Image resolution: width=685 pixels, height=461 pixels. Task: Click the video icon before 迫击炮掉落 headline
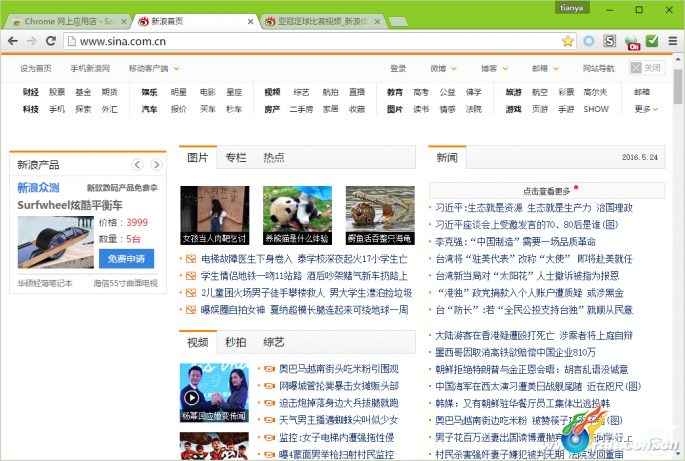(x=270, y=403)
